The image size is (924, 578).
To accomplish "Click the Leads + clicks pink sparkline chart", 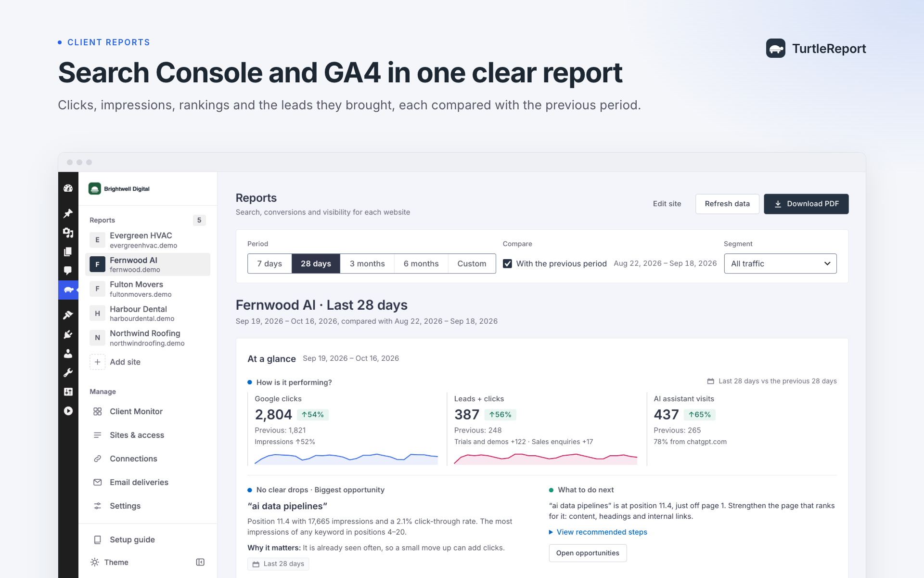I will (x=546, y=458).
